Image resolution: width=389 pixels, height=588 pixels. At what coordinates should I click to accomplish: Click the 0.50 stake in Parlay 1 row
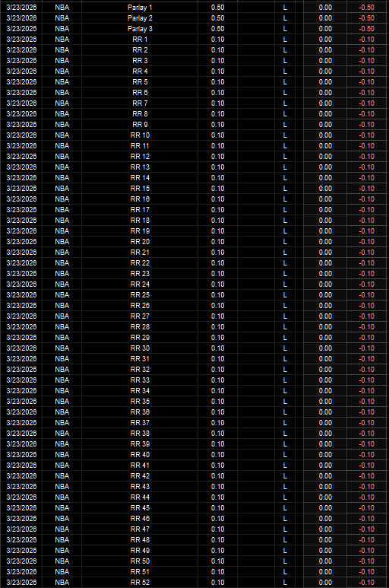[x=217, y=8]
